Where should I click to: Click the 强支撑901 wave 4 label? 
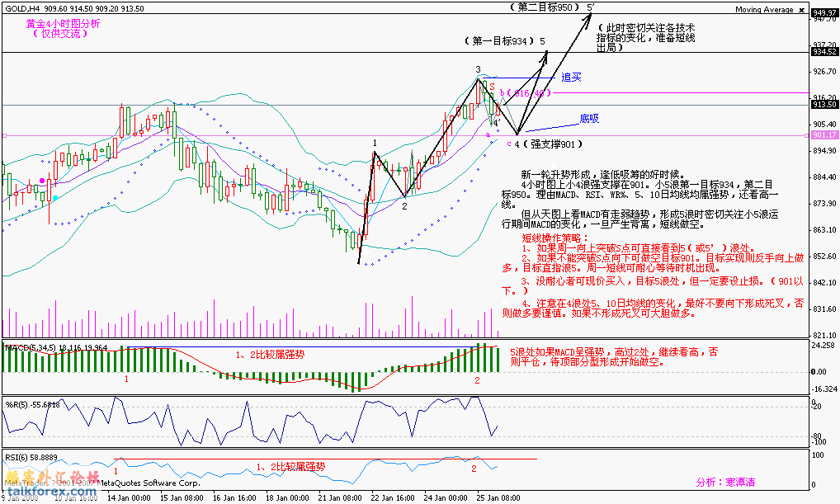pyautogui.click(x=545, y=144)
